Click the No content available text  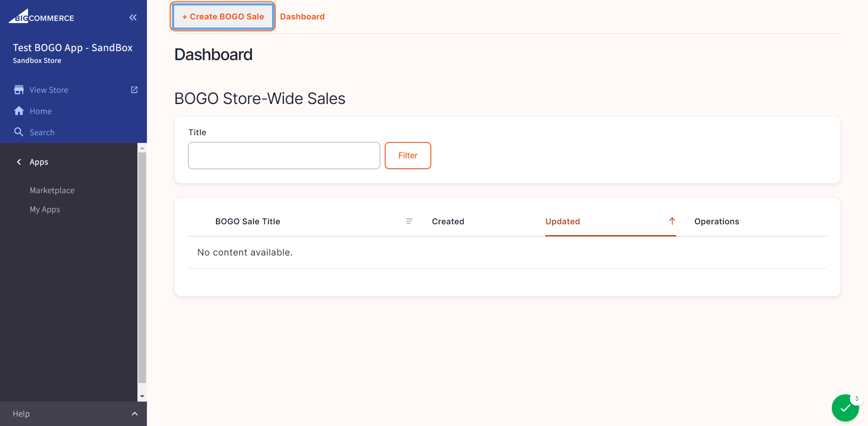coord(245,252)
